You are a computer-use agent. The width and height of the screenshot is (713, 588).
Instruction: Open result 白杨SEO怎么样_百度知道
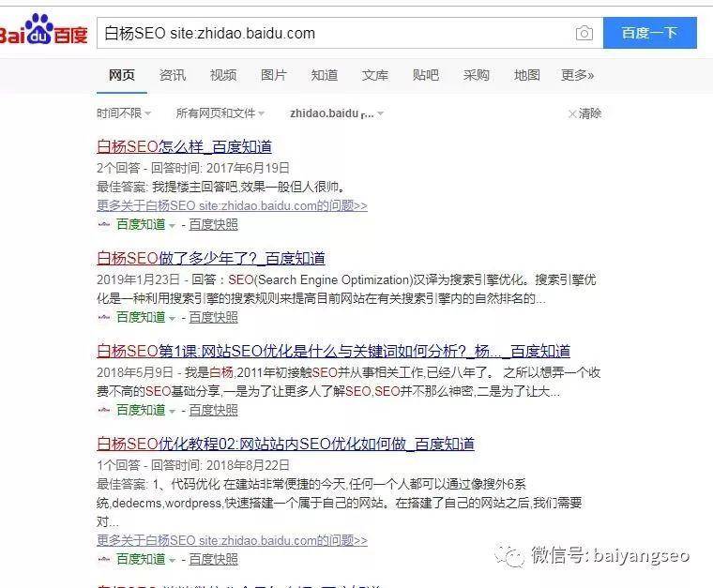pos(184,147)
